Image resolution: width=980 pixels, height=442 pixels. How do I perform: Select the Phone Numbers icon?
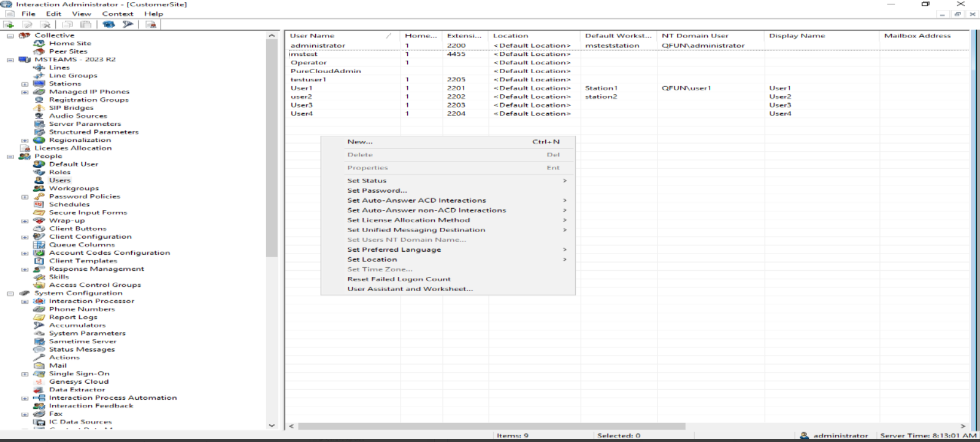(x=39, y=309)
